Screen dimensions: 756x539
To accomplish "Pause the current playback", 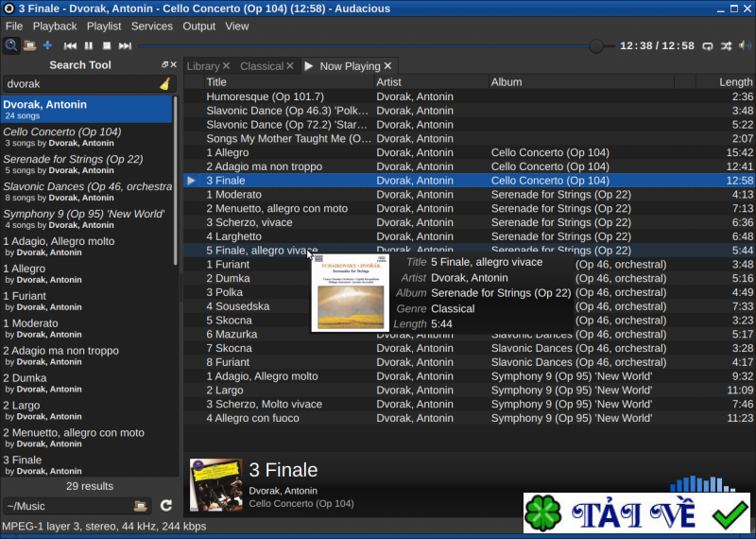I will coord(89,45).
